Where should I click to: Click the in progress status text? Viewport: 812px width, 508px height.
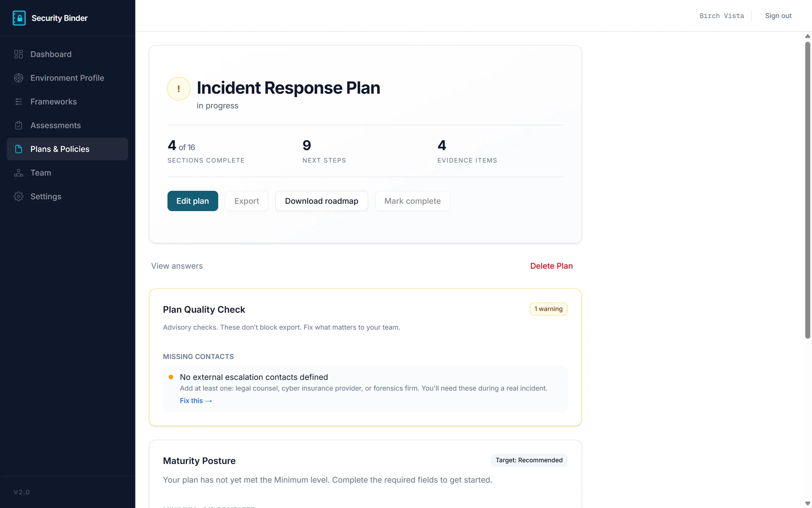point(217,106)
